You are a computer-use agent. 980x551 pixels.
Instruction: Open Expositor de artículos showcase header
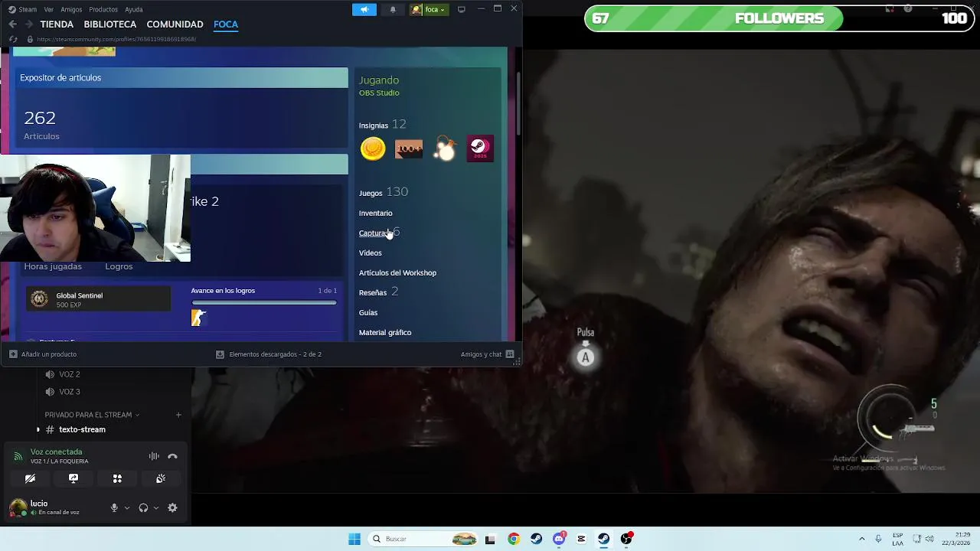click(x=181, y=77)
